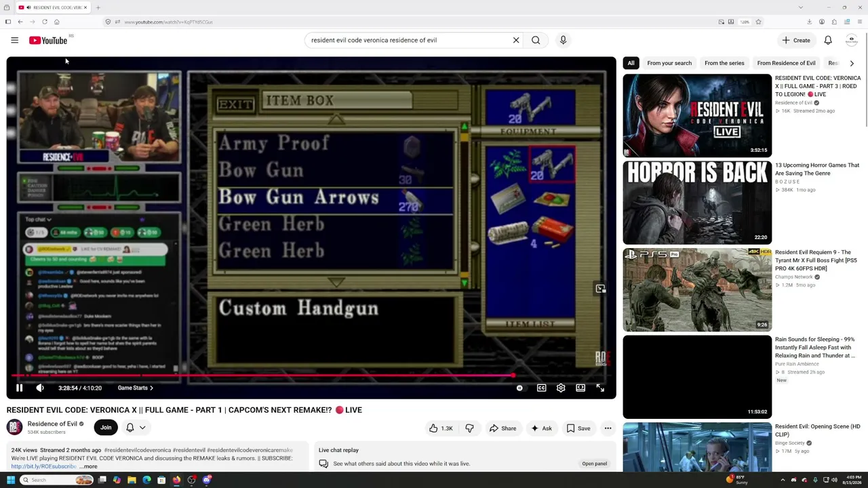Expand the description with ...more
This screenshot has height=488, width=868.
(x=88, y=466)
